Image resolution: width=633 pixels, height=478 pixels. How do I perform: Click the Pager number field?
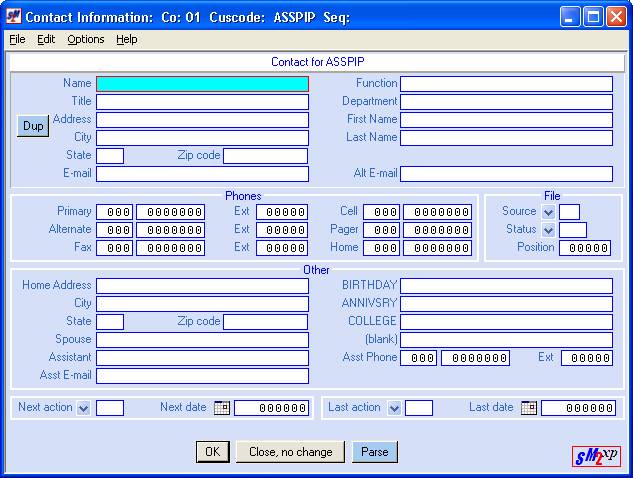[438, 230]
